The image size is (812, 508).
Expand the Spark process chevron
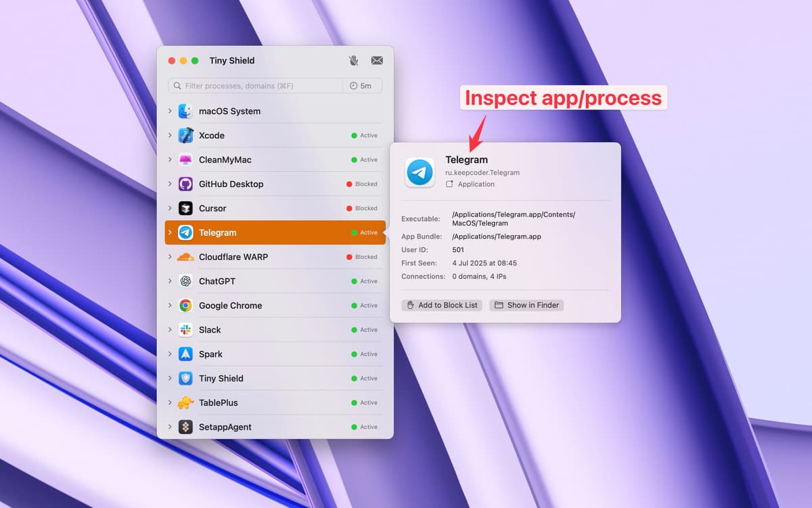pos(170,354)
